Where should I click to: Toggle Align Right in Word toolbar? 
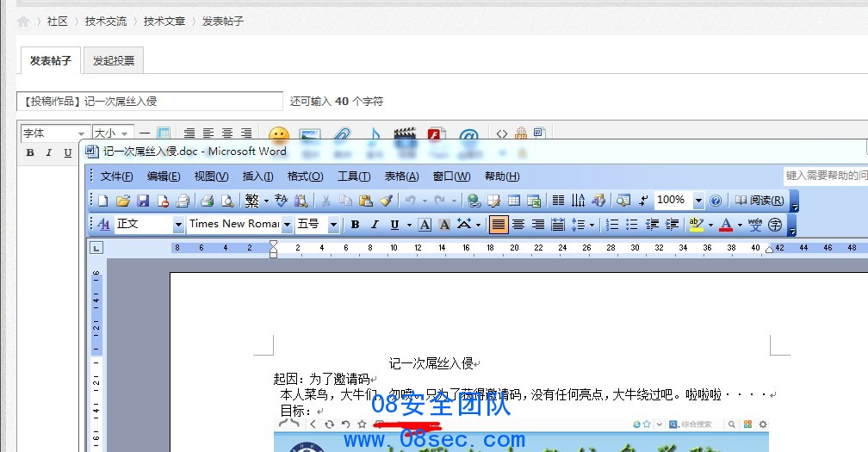tap(537, 224)
